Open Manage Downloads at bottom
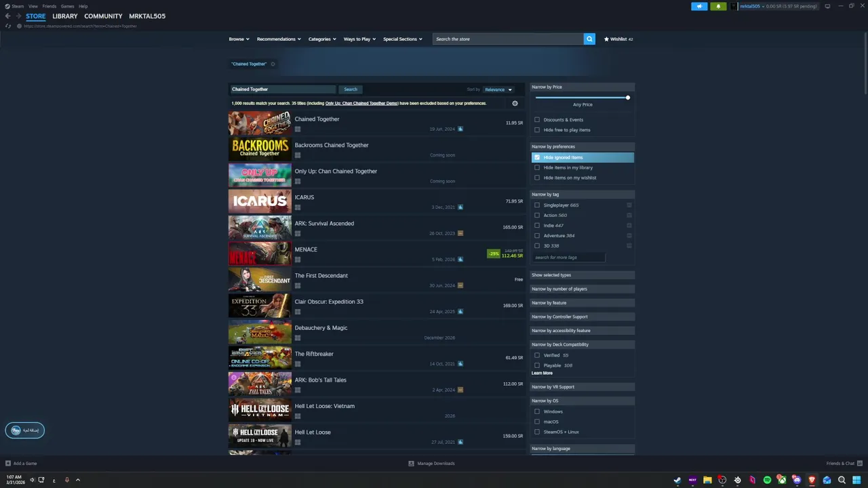868x488 pixels. point(432,464)
